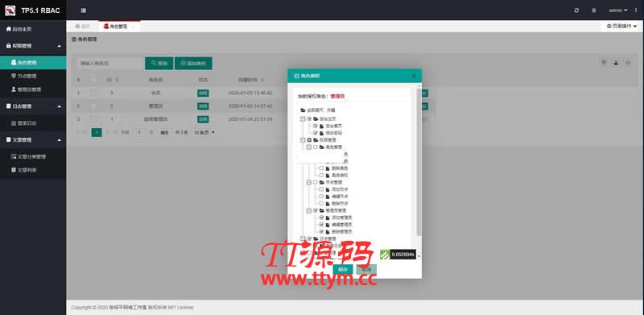Click the role name search input
The image size is (644, 315).
pos(110,64)
